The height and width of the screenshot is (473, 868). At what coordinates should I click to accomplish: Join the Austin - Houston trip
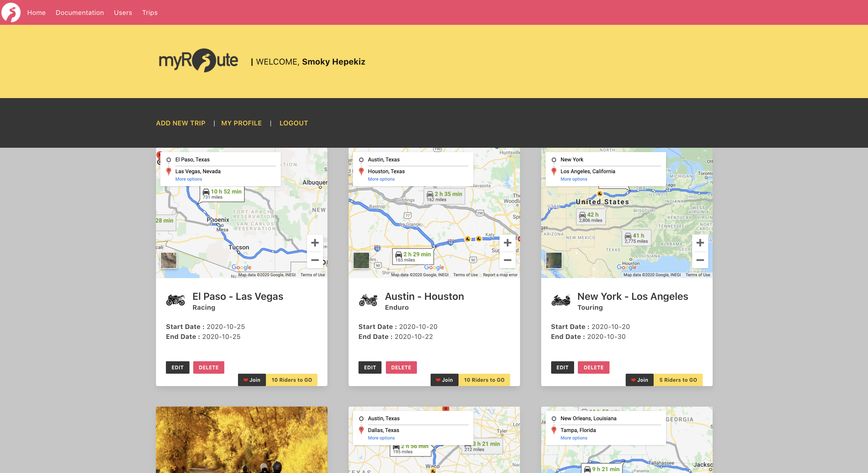coord(445,380)
